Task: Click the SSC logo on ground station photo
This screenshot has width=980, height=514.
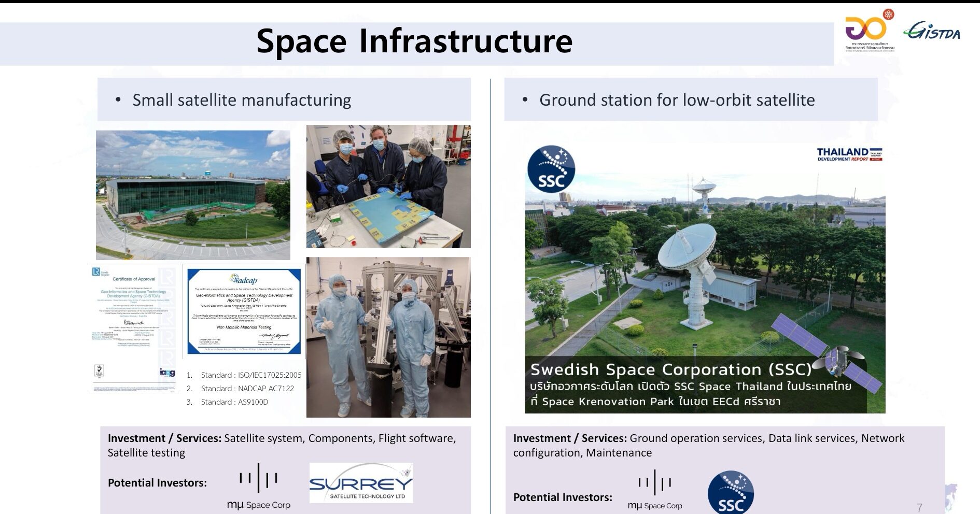Action: 551,169
